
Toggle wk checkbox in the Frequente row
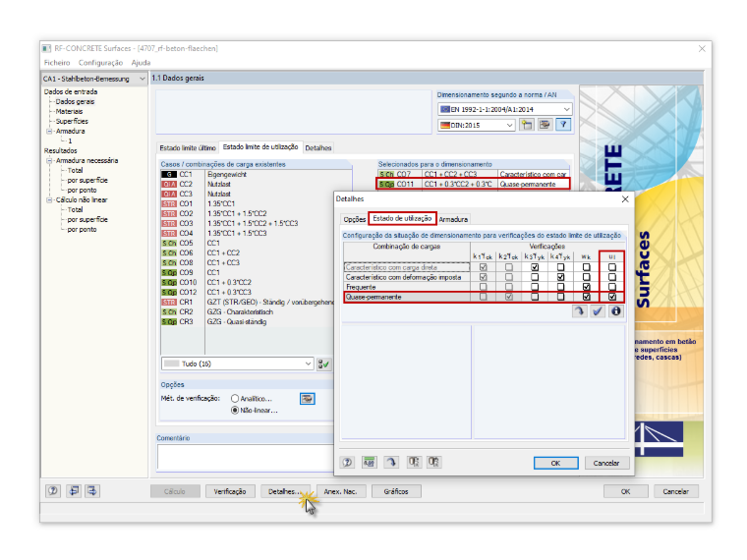587,287
